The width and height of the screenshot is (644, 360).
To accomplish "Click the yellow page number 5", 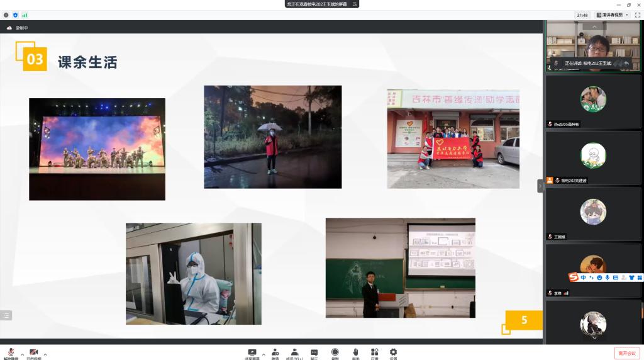I will 524,320.
